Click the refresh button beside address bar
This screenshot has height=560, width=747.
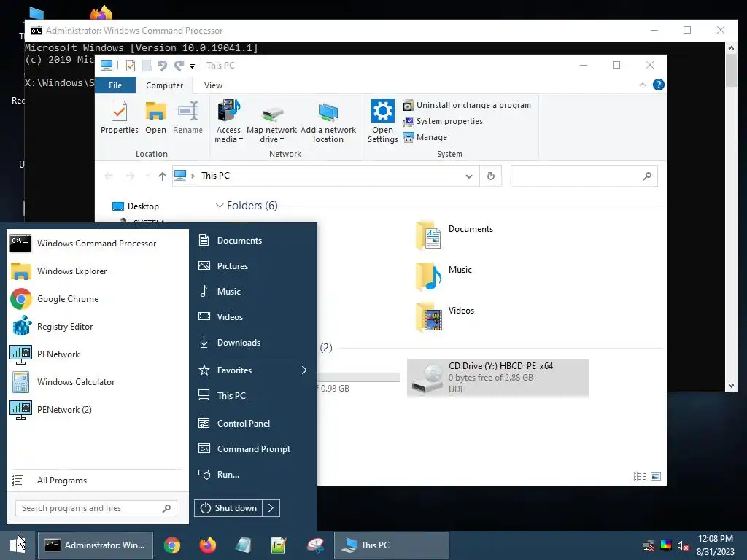point(491,176)
